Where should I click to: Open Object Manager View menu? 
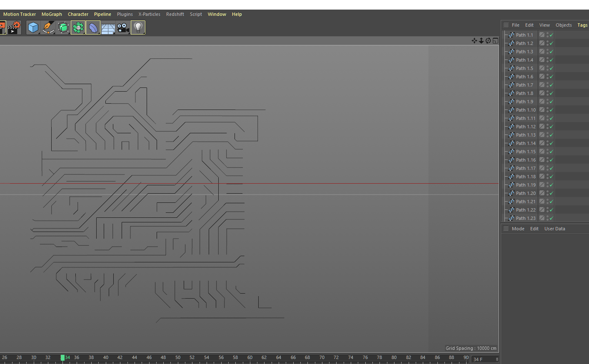coord(544,25)
